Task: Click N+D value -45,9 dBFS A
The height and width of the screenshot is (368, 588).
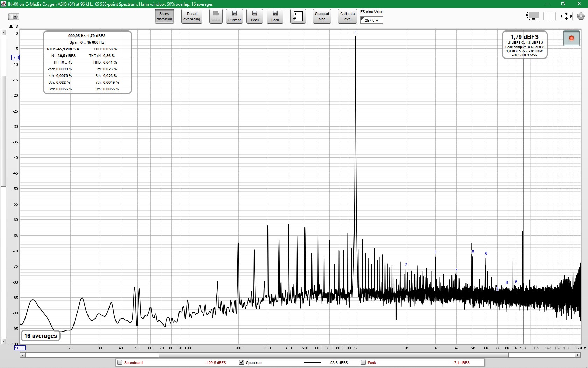Action: (x=68, y=49)
